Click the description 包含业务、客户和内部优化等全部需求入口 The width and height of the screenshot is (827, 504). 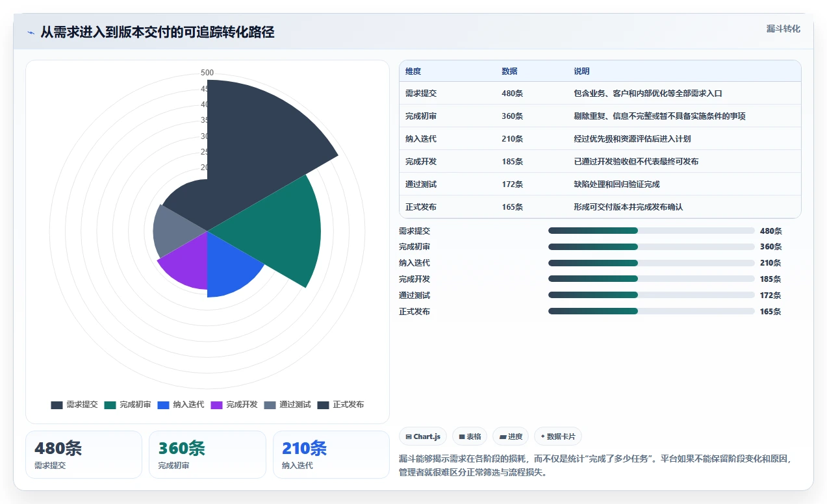pyautogui.click(x=648, y=94)
